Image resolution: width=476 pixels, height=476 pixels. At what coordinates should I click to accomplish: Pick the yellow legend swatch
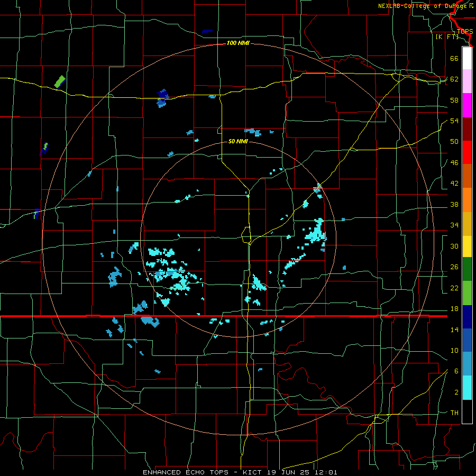467,246
